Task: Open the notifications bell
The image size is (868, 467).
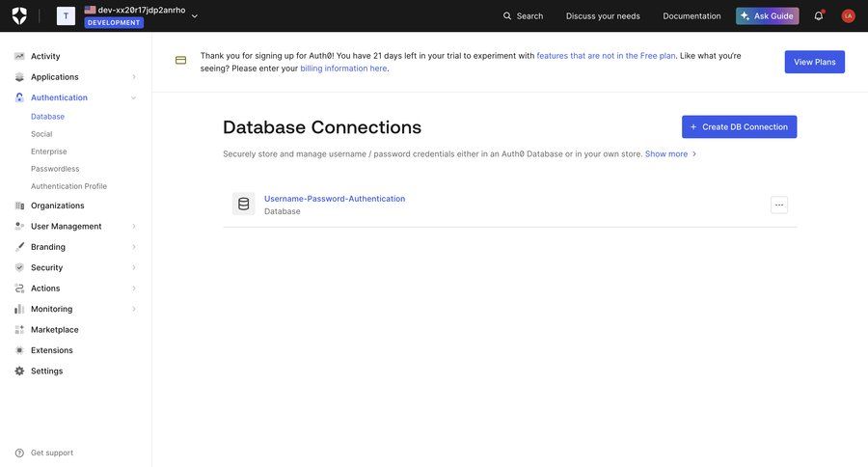Action: (x=819, y=15)
